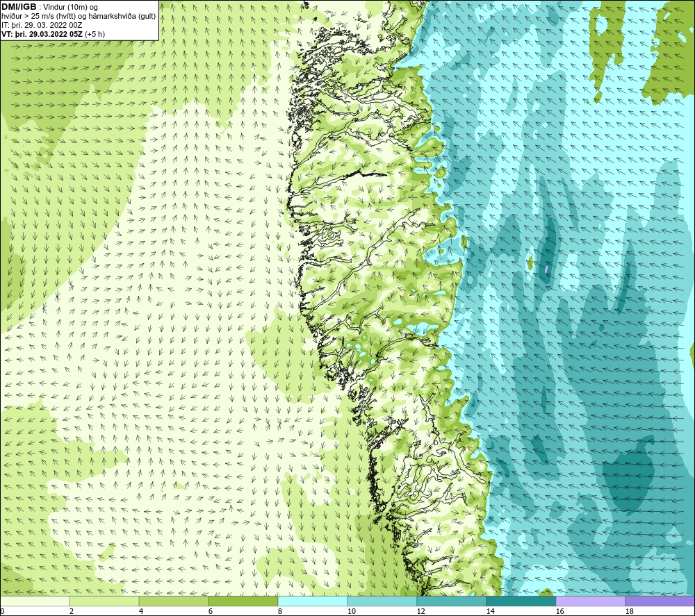Click the legend scale label '8'

point(279,612)
